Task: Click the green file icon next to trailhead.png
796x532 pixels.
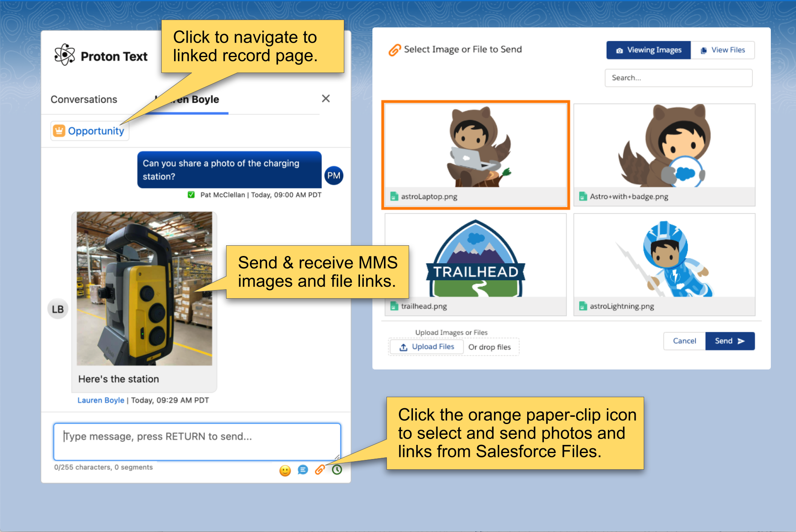Action: tap(394, 306)
